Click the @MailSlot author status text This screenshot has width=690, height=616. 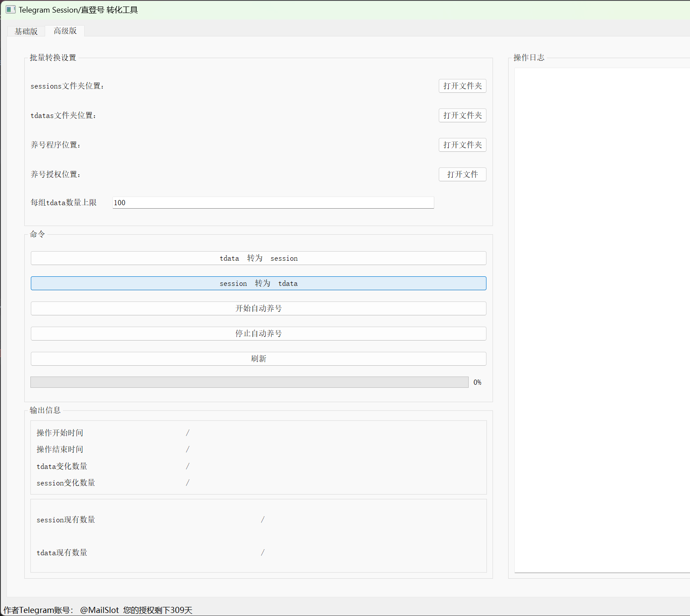click(x=99, y=610)
